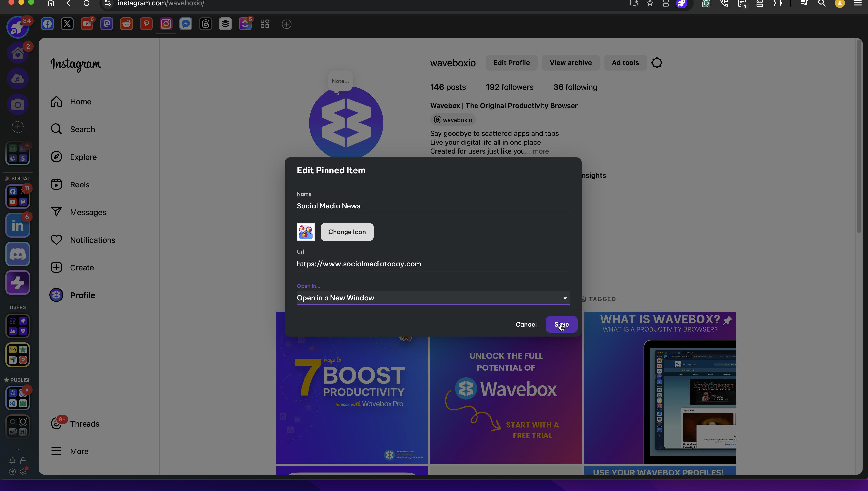Click the browser home icon
Viewport: 868px width, 491px height.
click(x=51, y=3)
